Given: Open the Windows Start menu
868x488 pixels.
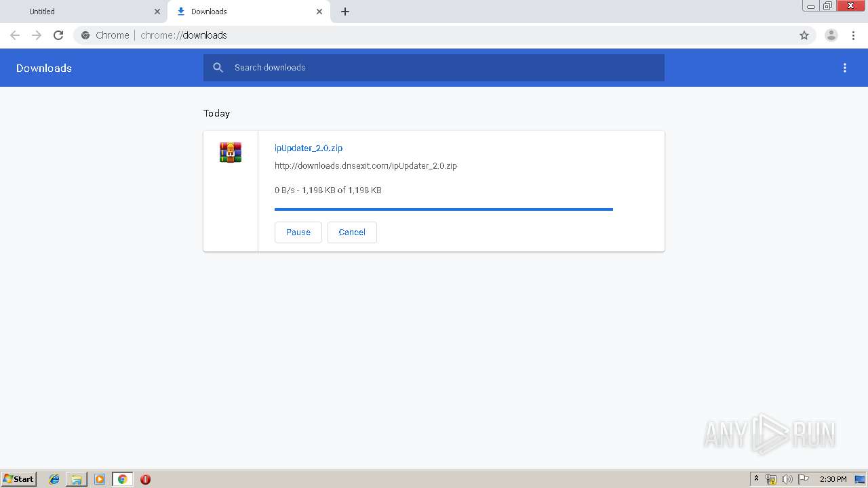Looking at the screenshot, I should [19, 479].
